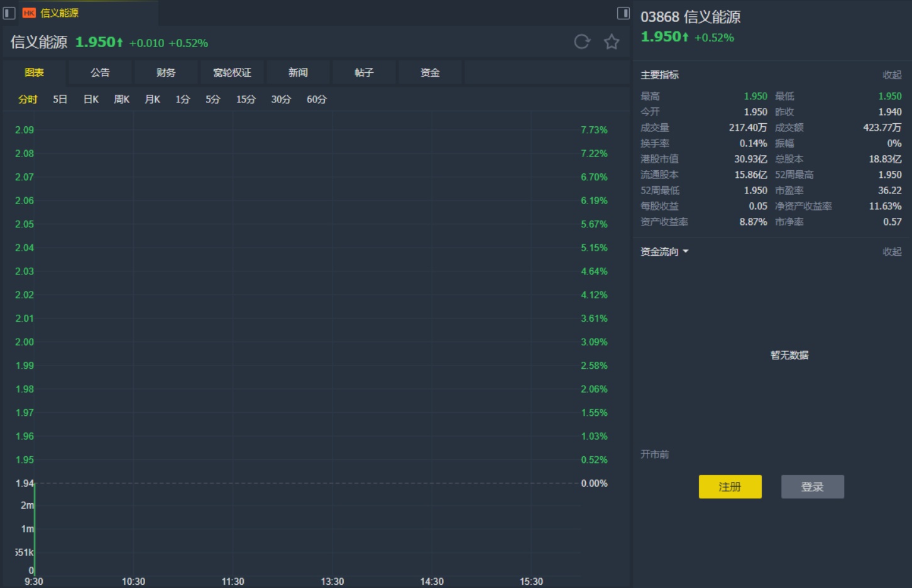Image resolution: width=912 pixels, height=588 pixels.
Task: Click the 市净率 value 0.57
Action: (893, 222)
